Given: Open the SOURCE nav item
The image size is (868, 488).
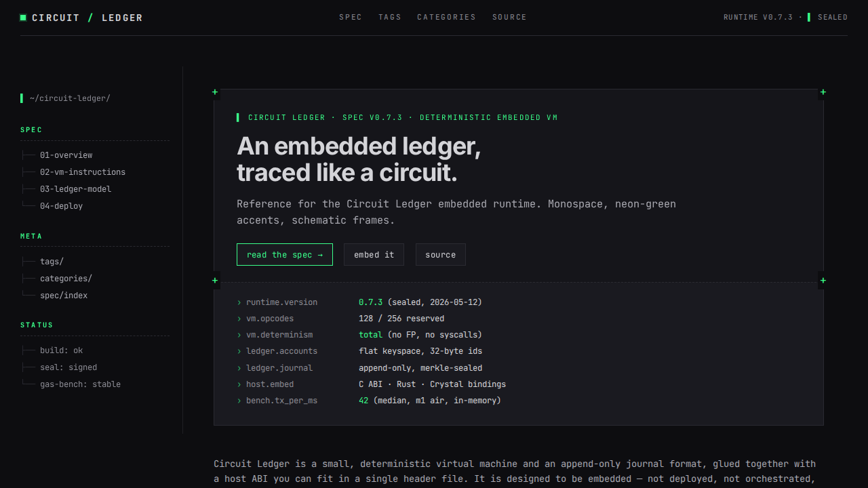Looking at the screenshot, I should (x=509, y=17).
